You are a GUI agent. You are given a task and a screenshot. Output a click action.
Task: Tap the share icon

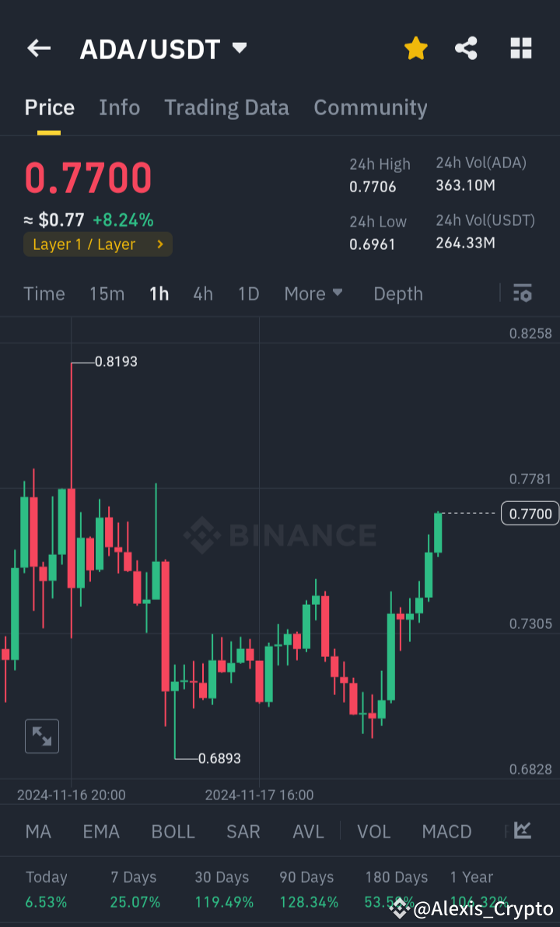[466, 48]
